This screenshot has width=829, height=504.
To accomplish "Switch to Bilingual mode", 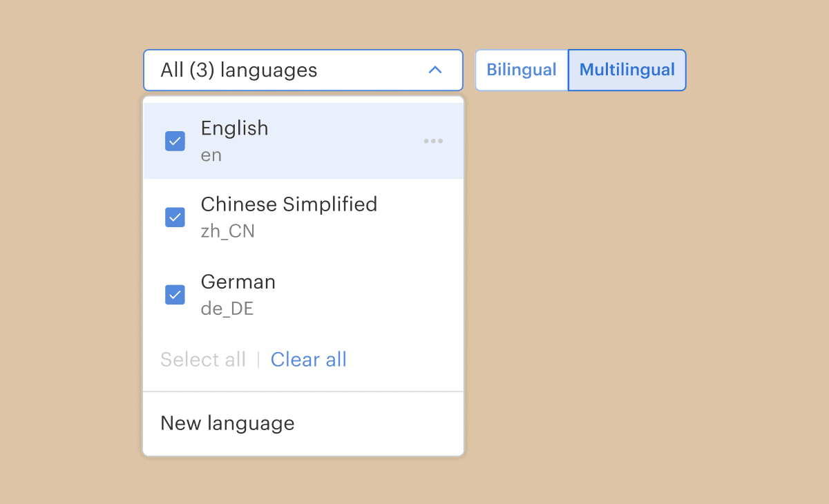I will (x=522, y=70).
